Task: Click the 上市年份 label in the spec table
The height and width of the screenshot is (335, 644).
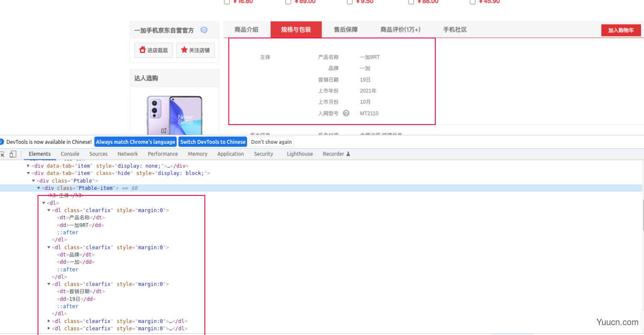Action: pyautogui.click(x=328, y=91)
